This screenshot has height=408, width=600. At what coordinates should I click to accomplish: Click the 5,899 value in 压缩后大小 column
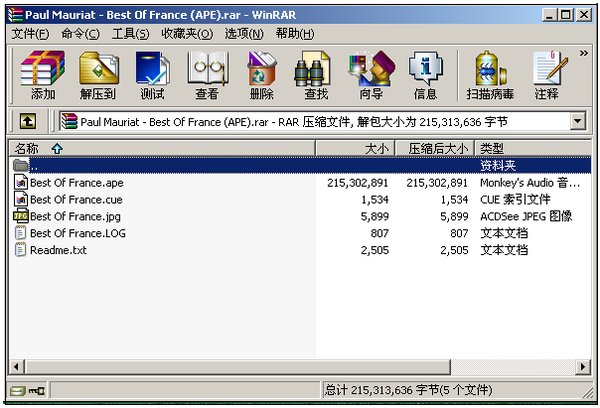(454, 217)
